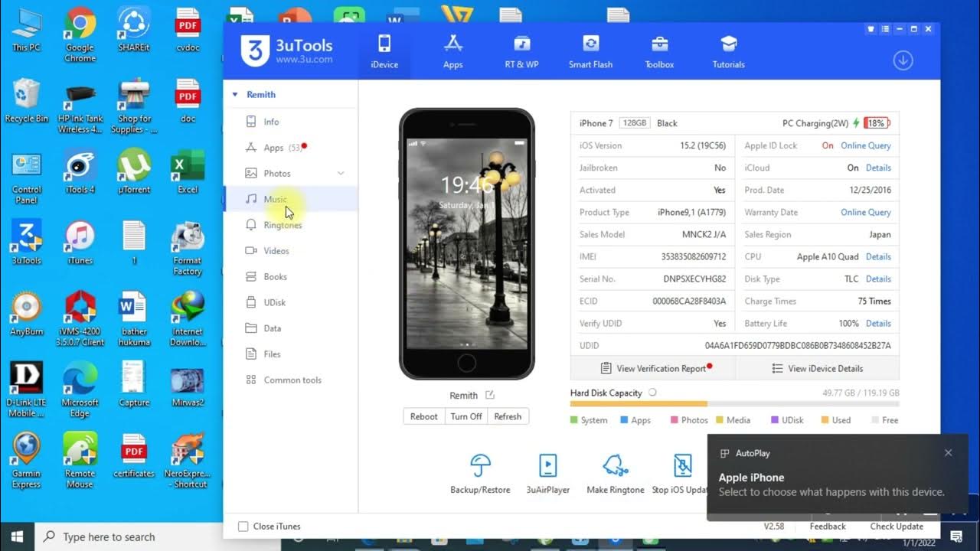Select the Remote Mouse desktop icon

pos(80,461)
